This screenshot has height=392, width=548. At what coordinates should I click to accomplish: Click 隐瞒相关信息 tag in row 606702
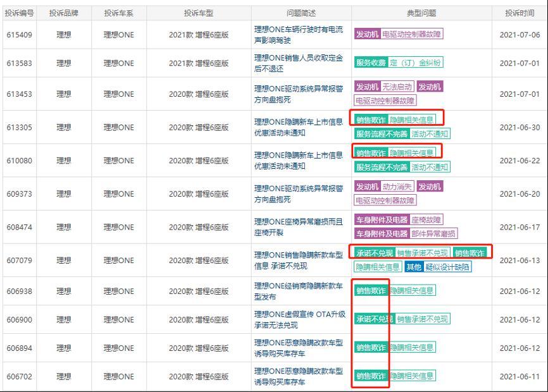tap(412, 376)
